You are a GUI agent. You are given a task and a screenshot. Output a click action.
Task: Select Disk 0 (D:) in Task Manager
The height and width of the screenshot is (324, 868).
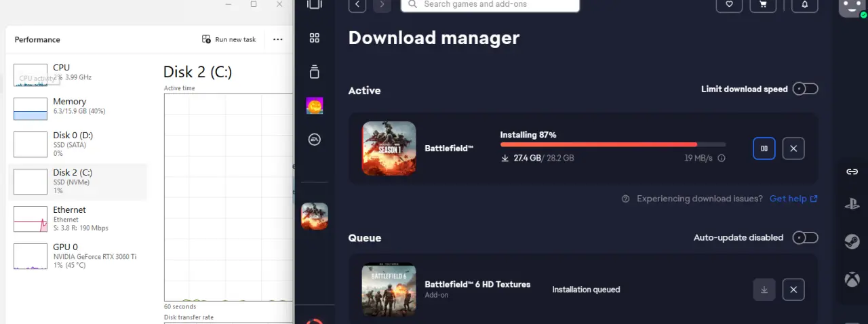click(77, 144)
